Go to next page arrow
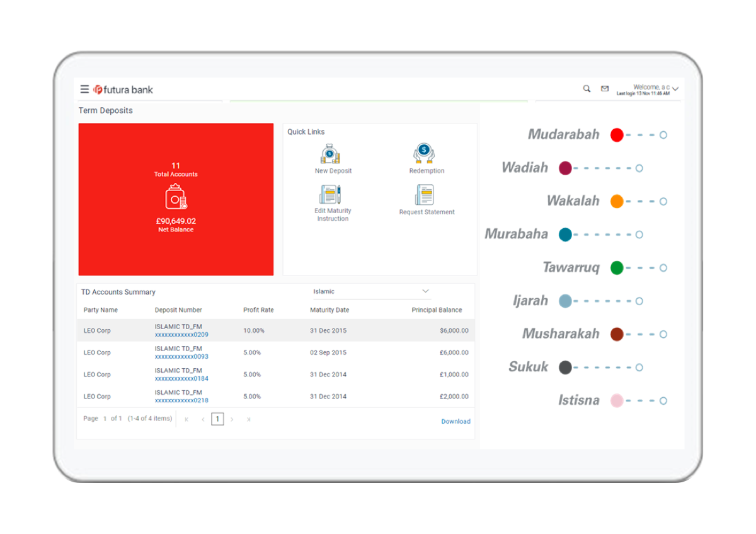This screenshot has height=534, width=756. pos(232,419)
